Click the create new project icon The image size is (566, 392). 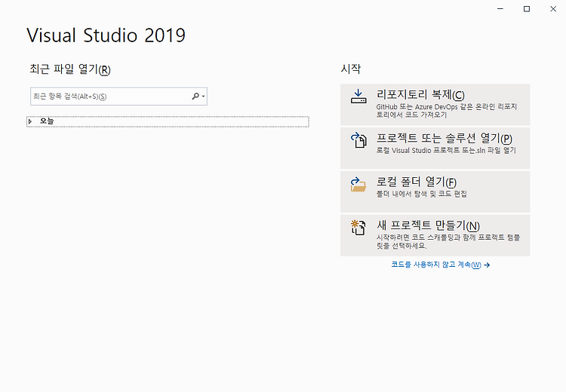point(358,228)
